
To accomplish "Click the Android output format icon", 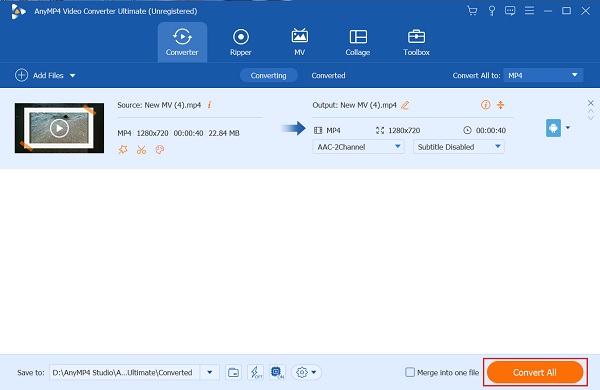I will 553,128.
